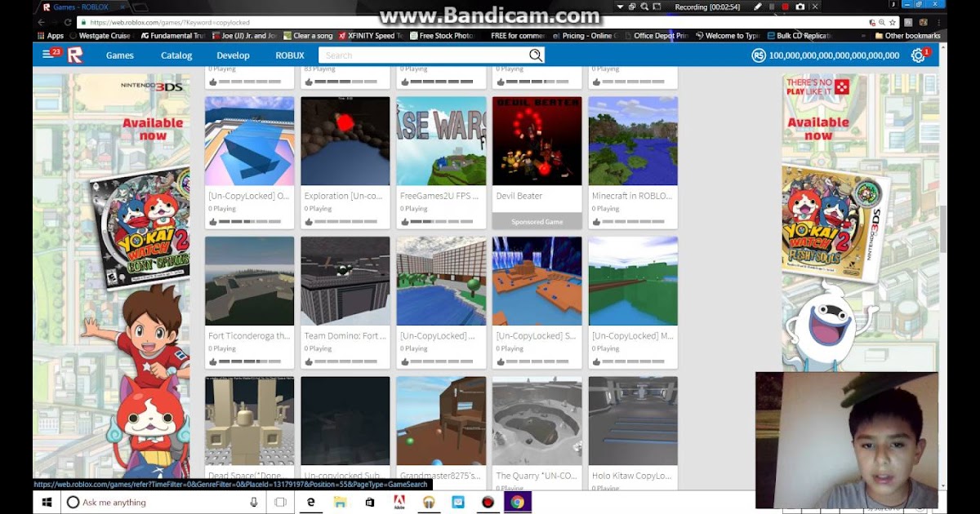The width and height of the screenshot is (980, 514).
Task: Open File Explorer from the taskbar
Action: pos(340,503)
